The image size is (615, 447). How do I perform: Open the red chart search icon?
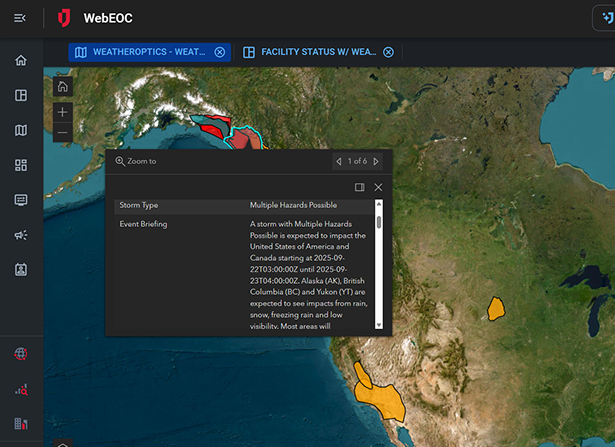(21, 389)
